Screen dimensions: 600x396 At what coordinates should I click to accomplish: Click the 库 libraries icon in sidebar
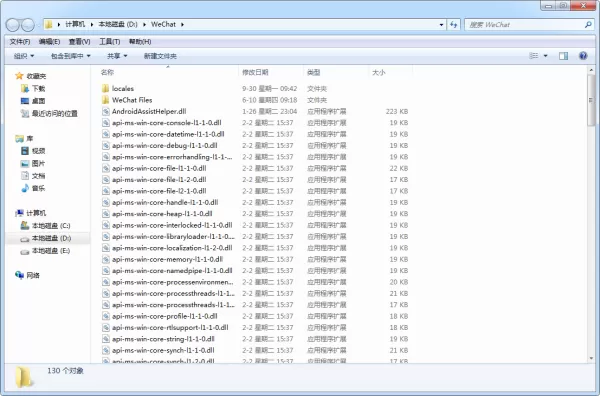[19, 139]
